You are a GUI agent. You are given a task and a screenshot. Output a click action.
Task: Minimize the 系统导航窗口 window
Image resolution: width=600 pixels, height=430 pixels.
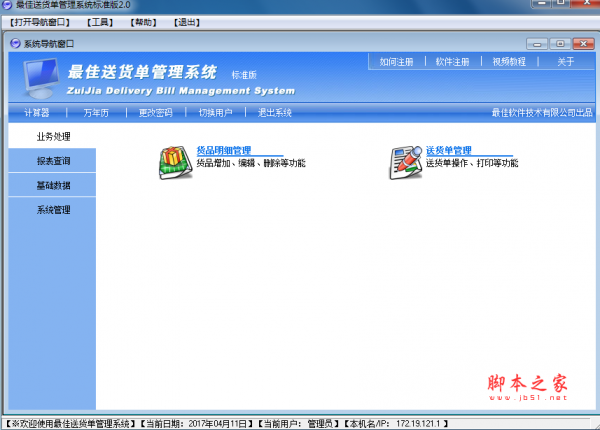click(x=537, y=44)
